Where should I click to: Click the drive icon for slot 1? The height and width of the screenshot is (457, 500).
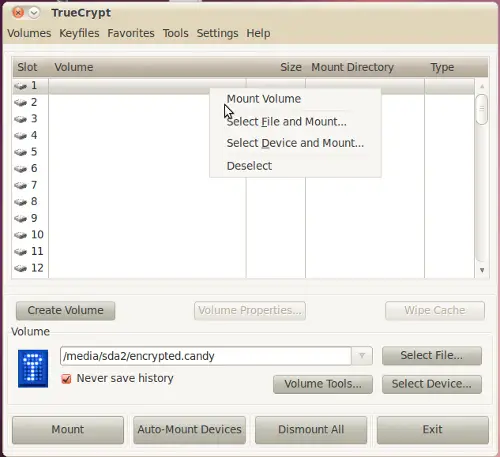[x=21, y=86]
